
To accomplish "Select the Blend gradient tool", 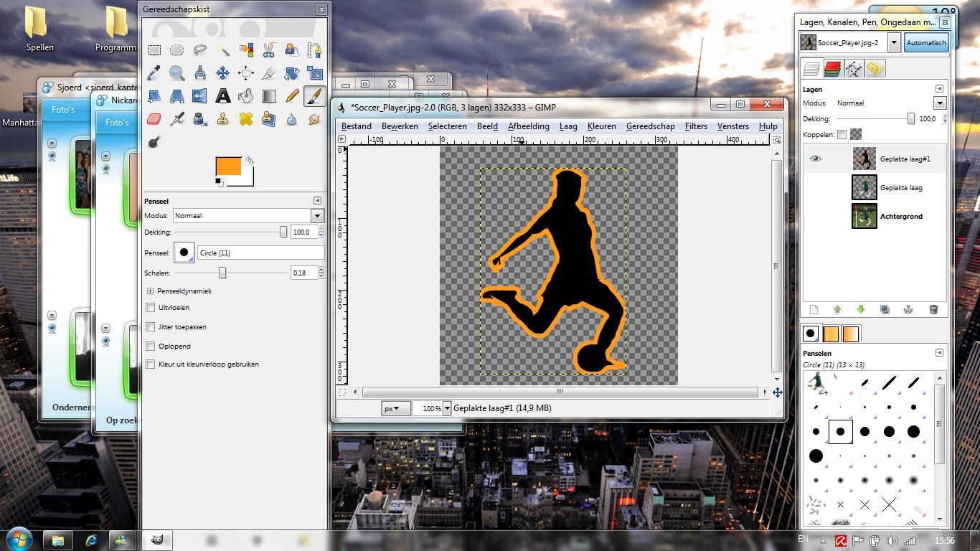I will pyautogui.click(x=269, y=96).
